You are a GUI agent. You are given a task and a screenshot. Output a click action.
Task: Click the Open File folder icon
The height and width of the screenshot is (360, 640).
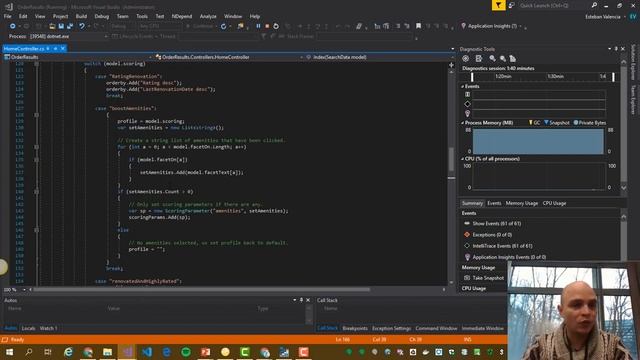point(52,26)
